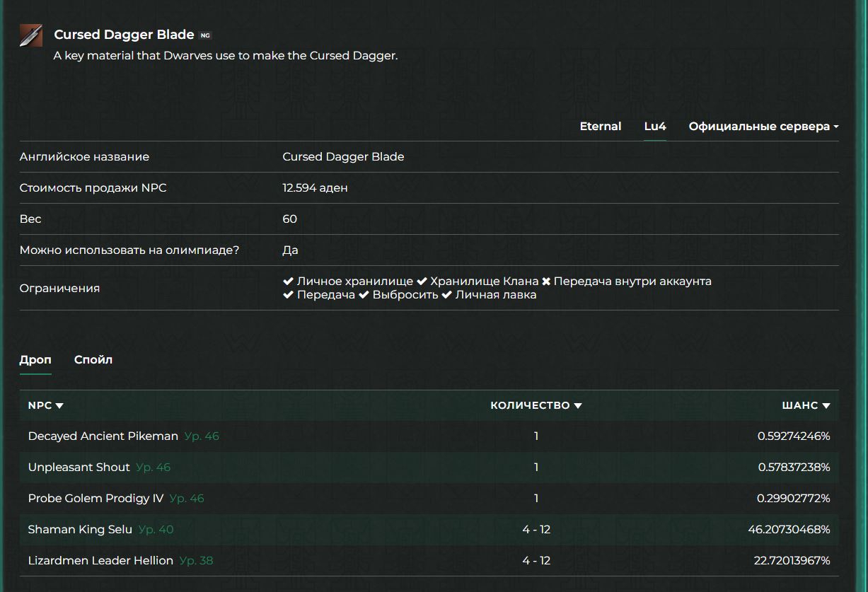The width and height of the screenshot is (868, 592).
Task: Open the Официальные серверы dropdown
Action: 763,127
